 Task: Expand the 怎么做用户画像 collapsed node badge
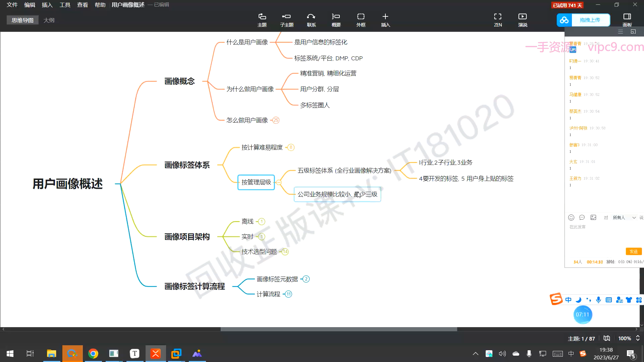pos(276,120)
